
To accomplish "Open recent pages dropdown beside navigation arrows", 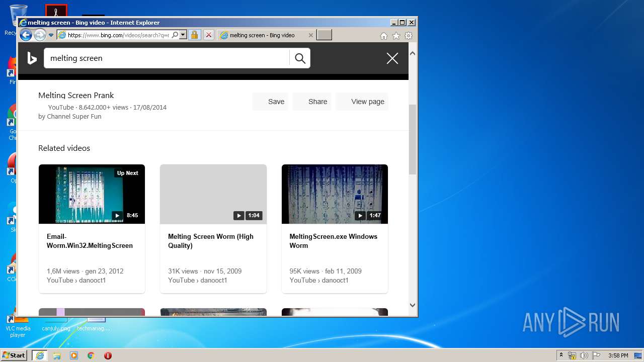I will coord(51,35).
